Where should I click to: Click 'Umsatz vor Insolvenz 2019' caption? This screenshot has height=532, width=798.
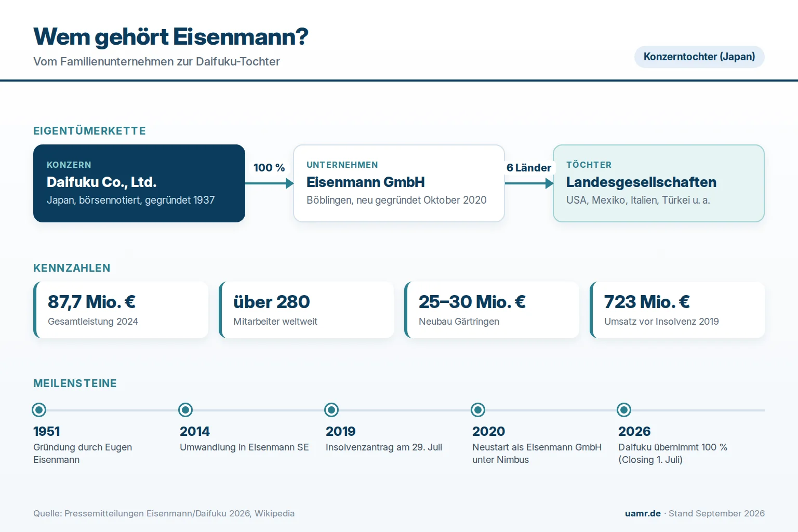[x=661, y=322]
